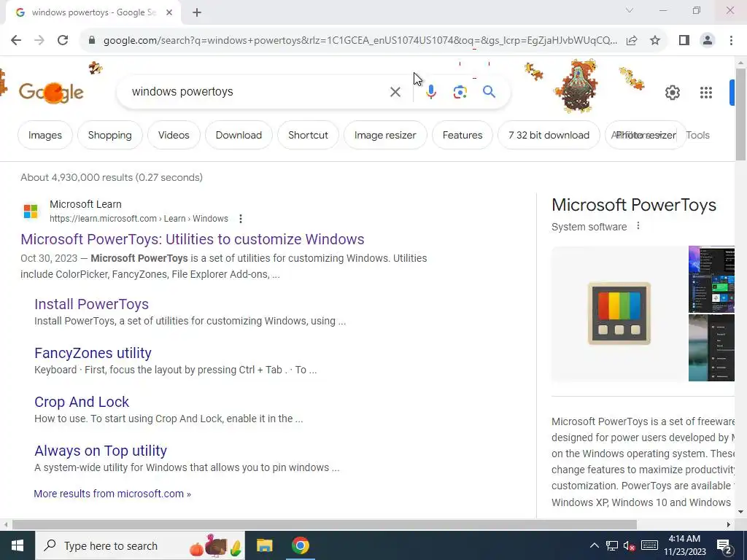Open the lower PowerToys screenshot thumbnail
The width and height of the screenshot is (747, 560).
(x=712, y=348)
